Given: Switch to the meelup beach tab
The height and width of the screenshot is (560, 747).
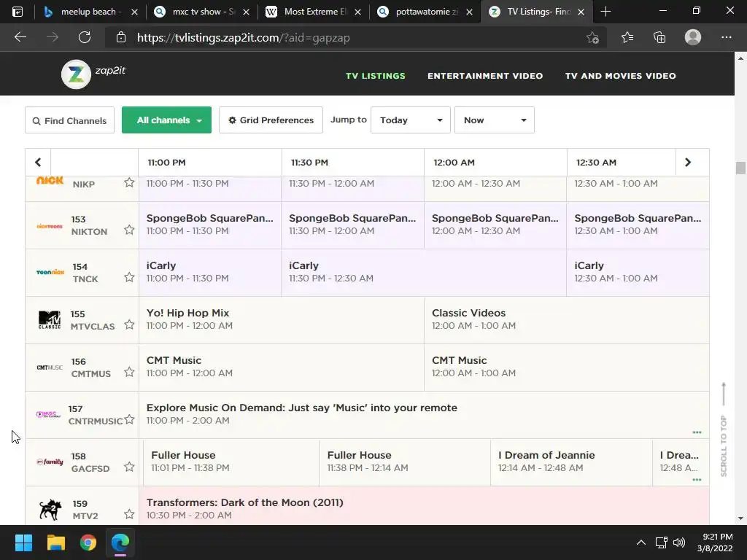Looking at the screenshot, I should pos(89,12).
